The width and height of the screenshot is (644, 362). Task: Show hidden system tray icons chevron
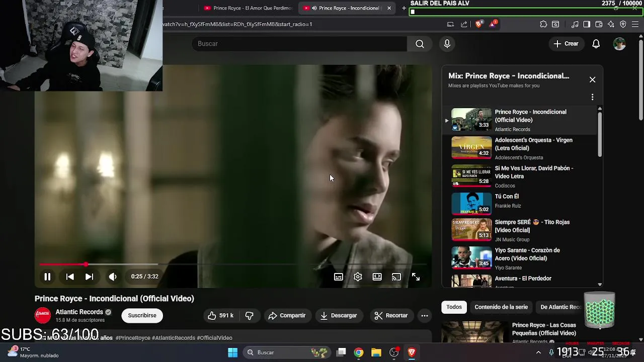pyautogui.click(x=539, y=352)
